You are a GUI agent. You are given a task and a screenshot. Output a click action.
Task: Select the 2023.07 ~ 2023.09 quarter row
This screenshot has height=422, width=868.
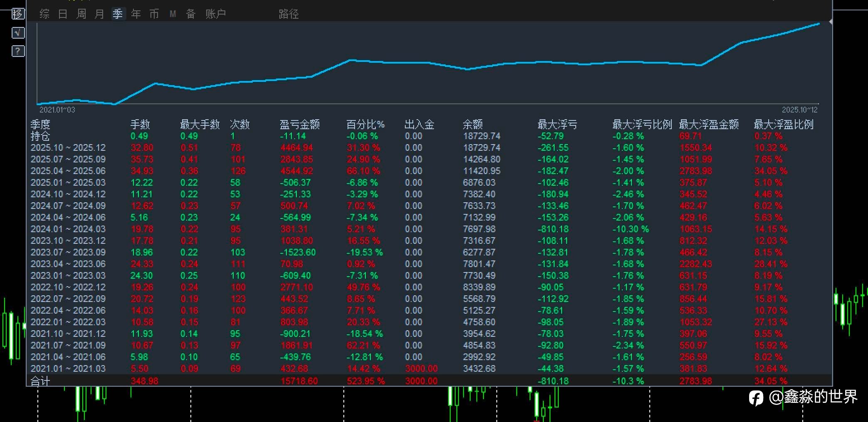(x=68, y=252)
